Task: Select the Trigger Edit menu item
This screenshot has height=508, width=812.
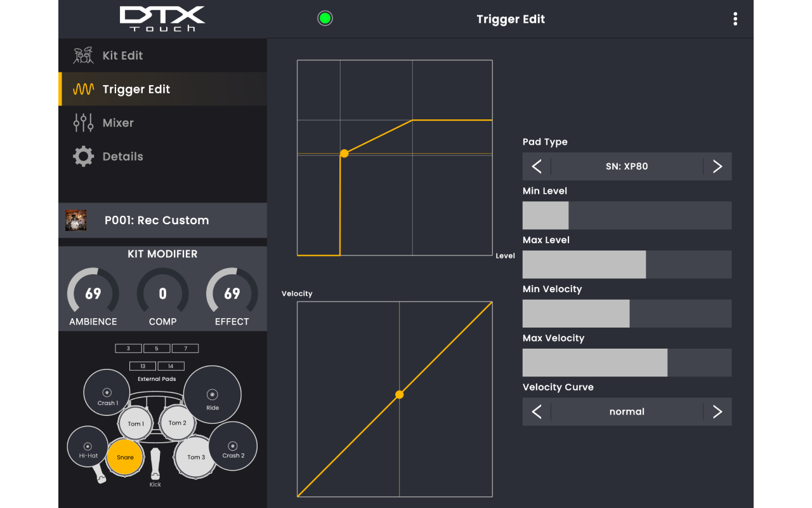Action: tap(162, 89)
